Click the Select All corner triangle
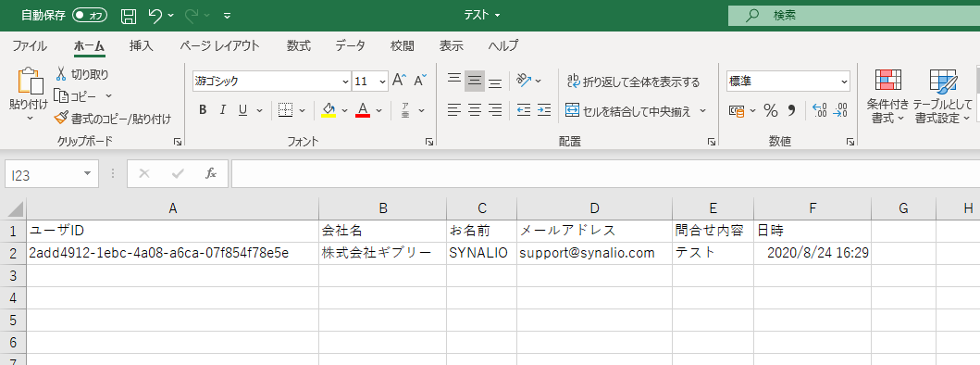The height and width of the screenshot is (365, 980). pyautogui.click(x=15, y=208)
